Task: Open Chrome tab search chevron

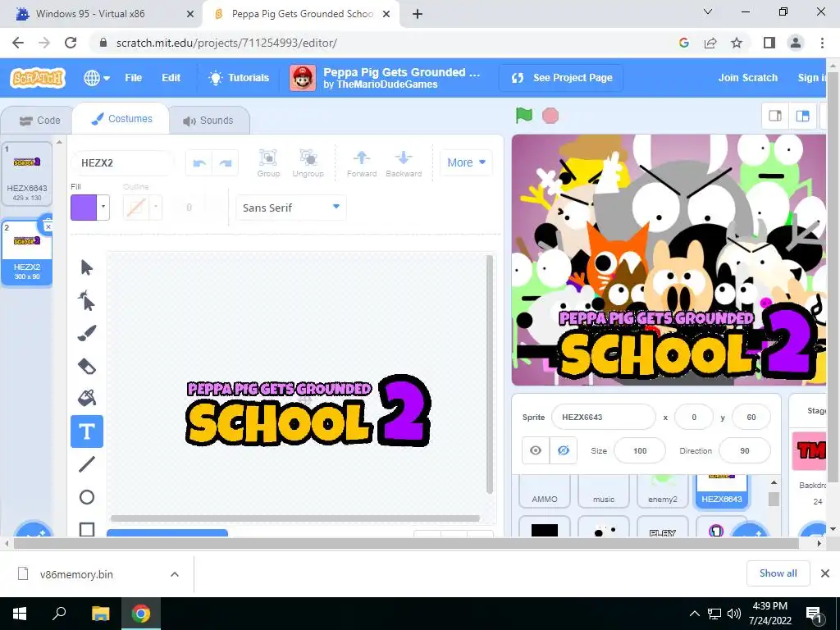Action: (708, 11)
